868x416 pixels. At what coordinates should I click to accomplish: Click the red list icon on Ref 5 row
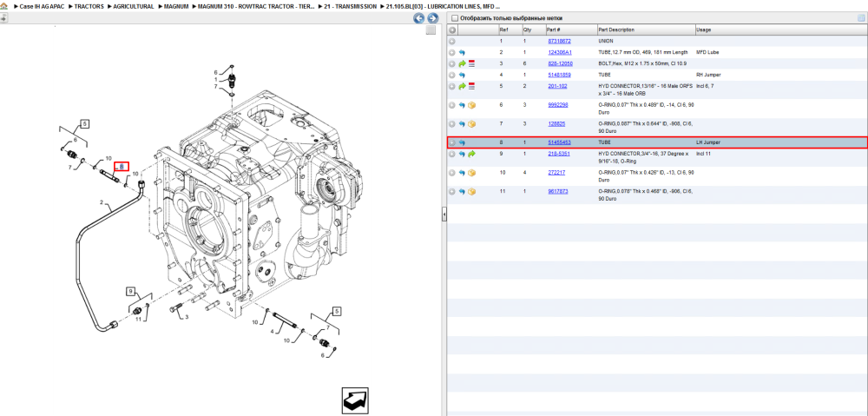click(x=471, y=86)
